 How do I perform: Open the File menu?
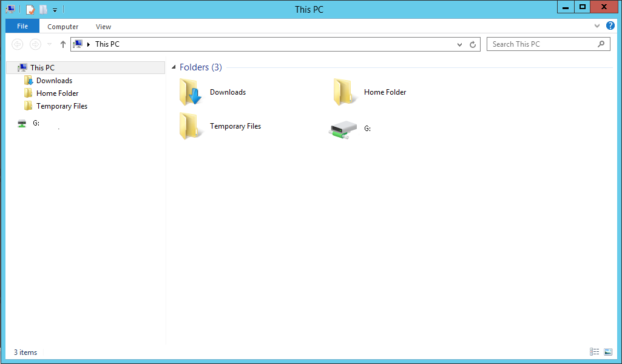click(x=22, y=26)
